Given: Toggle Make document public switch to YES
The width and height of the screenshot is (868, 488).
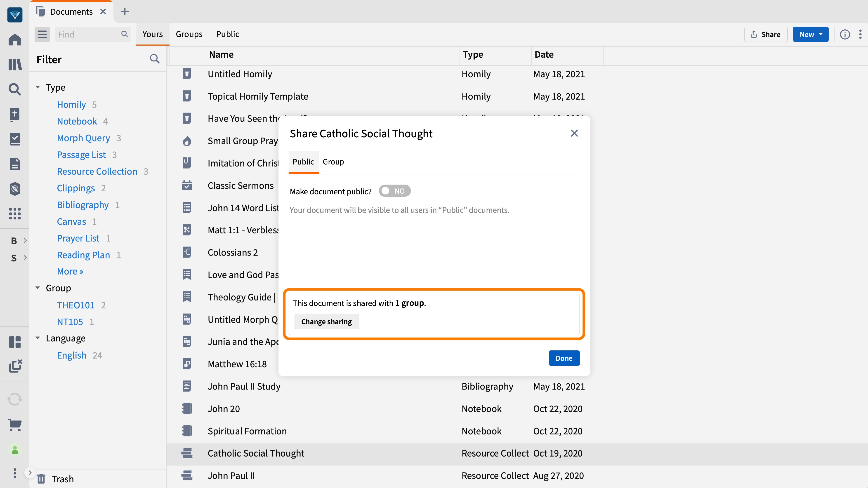Looking at the screenshot, I should 395,191.
